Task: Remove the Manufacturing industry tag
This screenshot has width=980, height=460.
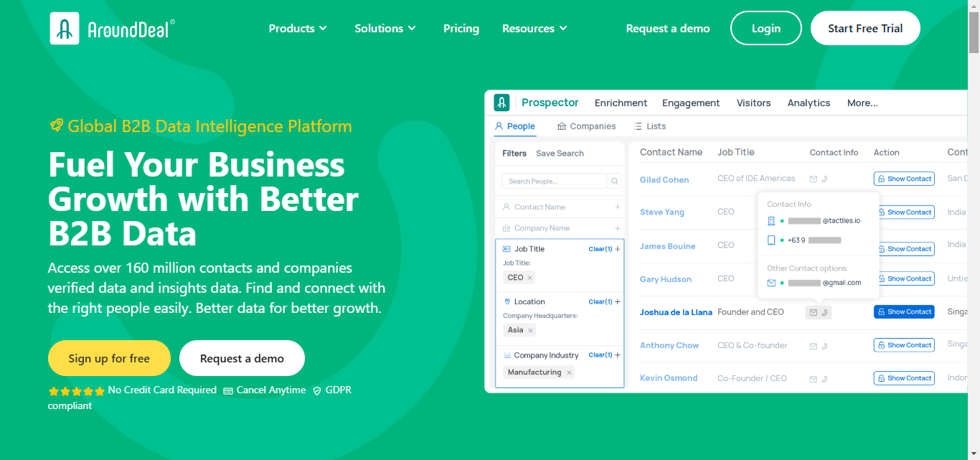Action: coord(569,372)
